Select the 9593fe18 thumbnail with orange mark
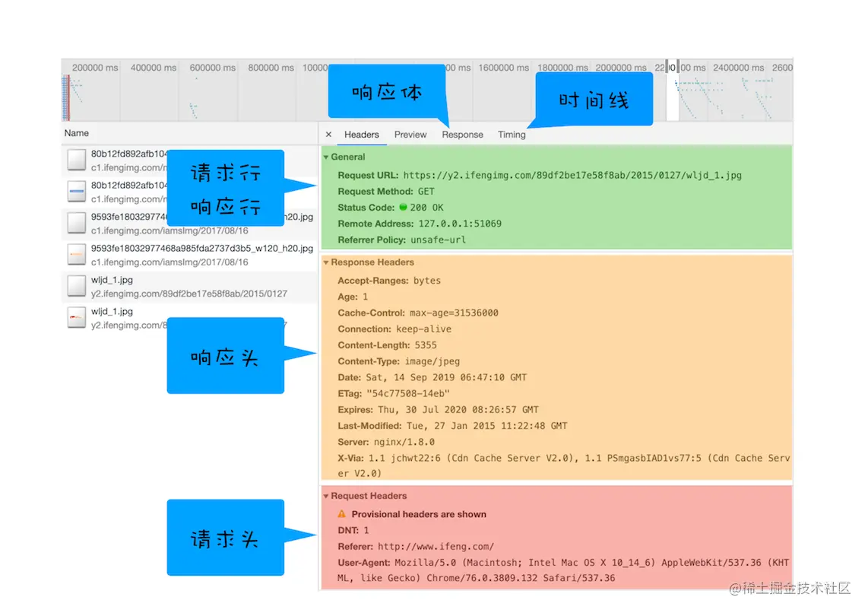The width and height of the screenshot is (868, 613). 77,255
